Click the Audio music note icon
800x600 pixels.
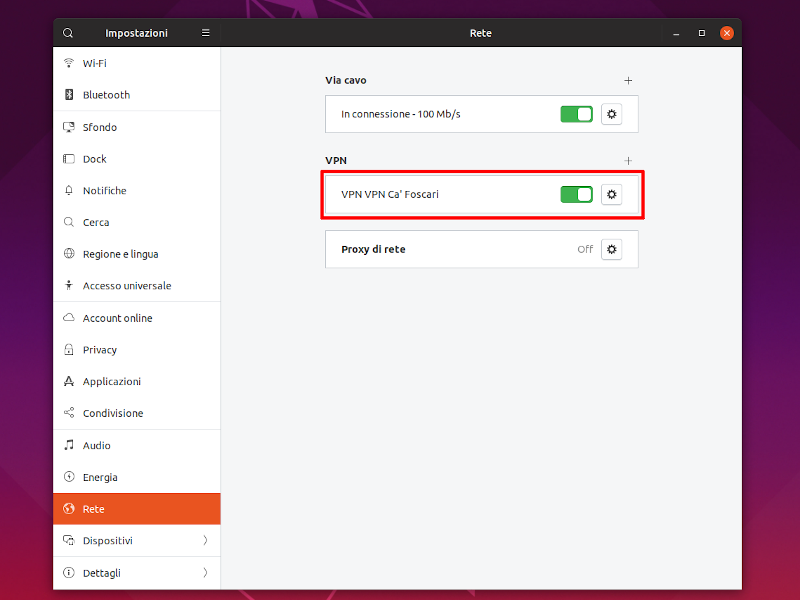[x=69, y=445]
